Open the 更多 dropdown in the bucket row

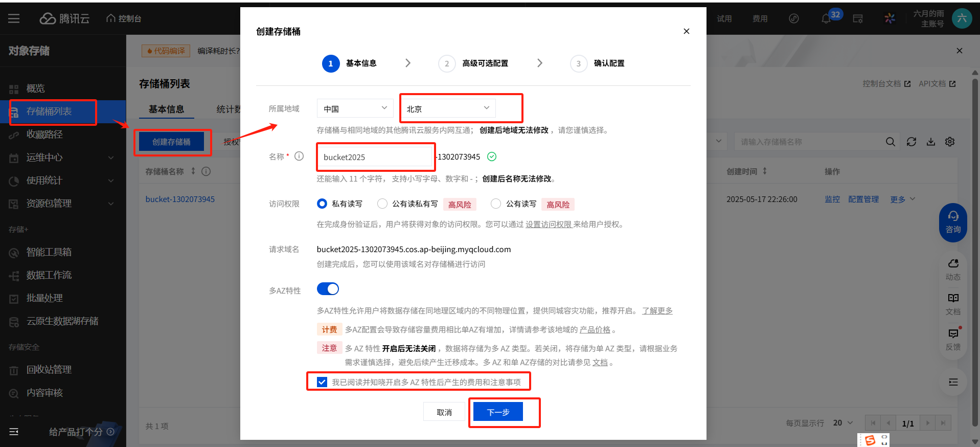tap(902, 199)
